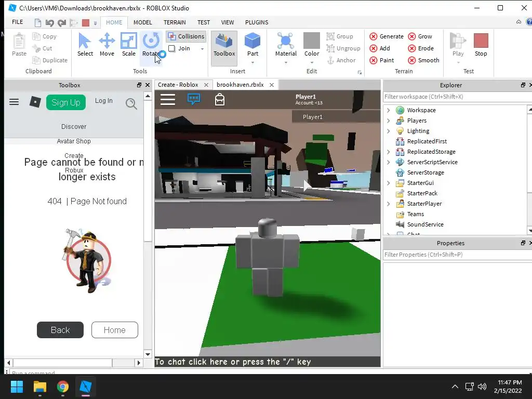Expand the Lighting tree node

[389, 131]
